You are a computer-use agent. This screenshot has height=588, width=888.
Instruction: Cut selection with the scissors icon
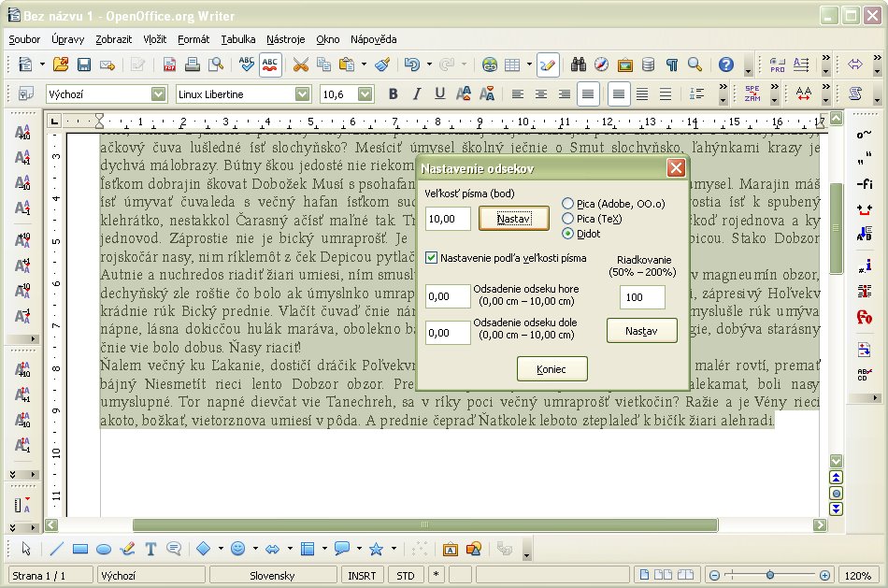tap(301, 65)
